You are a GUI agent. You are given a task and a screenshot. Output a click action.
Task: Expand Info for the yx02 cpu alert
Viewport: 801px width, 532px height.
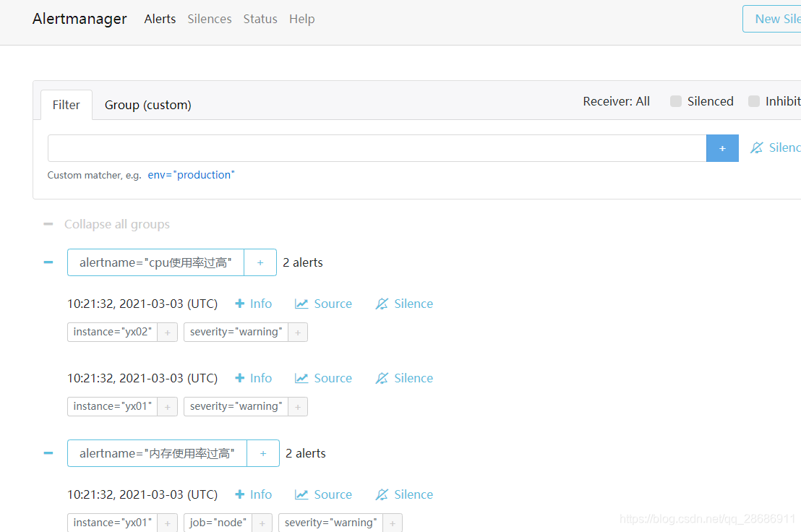[x=253, y=304]
